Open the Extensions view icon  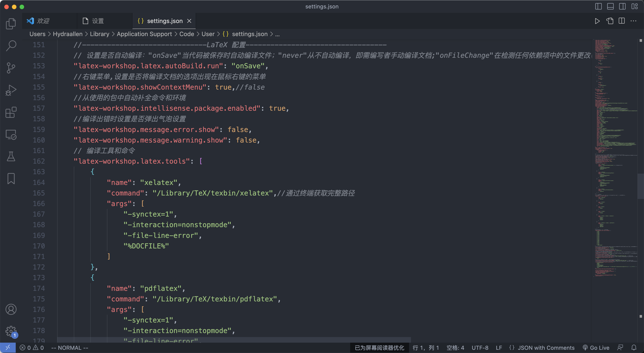[11, 112]
